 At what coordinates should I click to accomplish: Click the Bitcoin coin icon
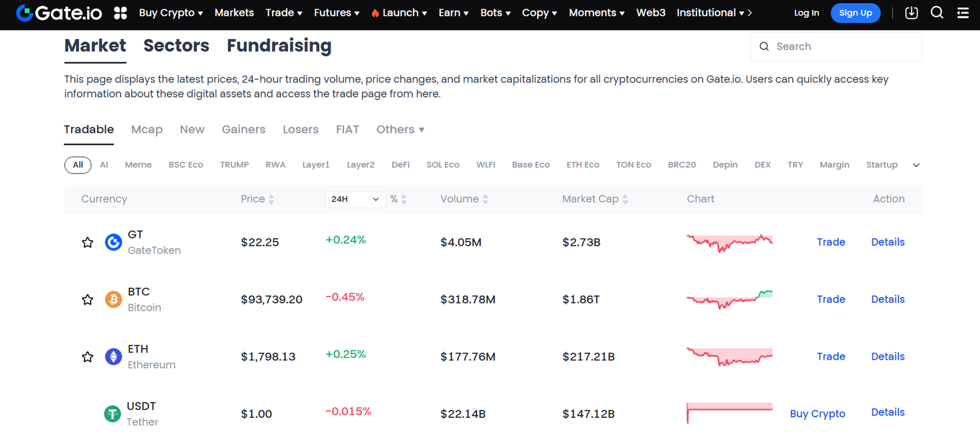(x=113, y=299)
